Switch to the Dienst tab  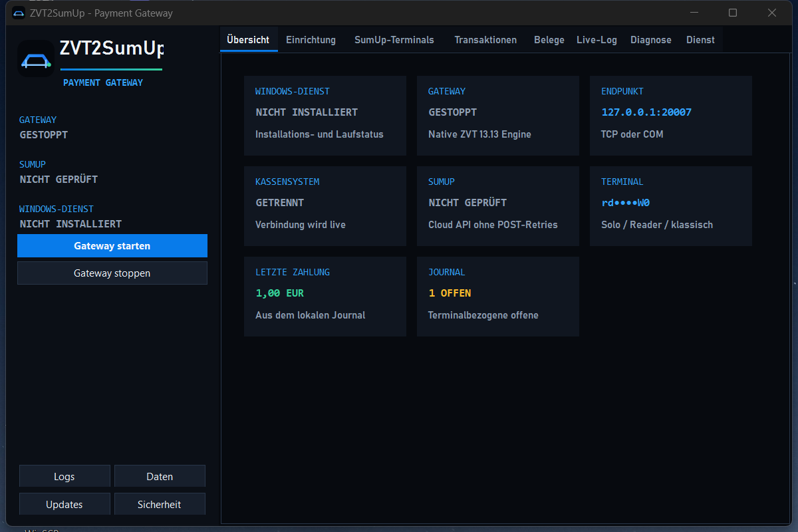pos(700,40)
